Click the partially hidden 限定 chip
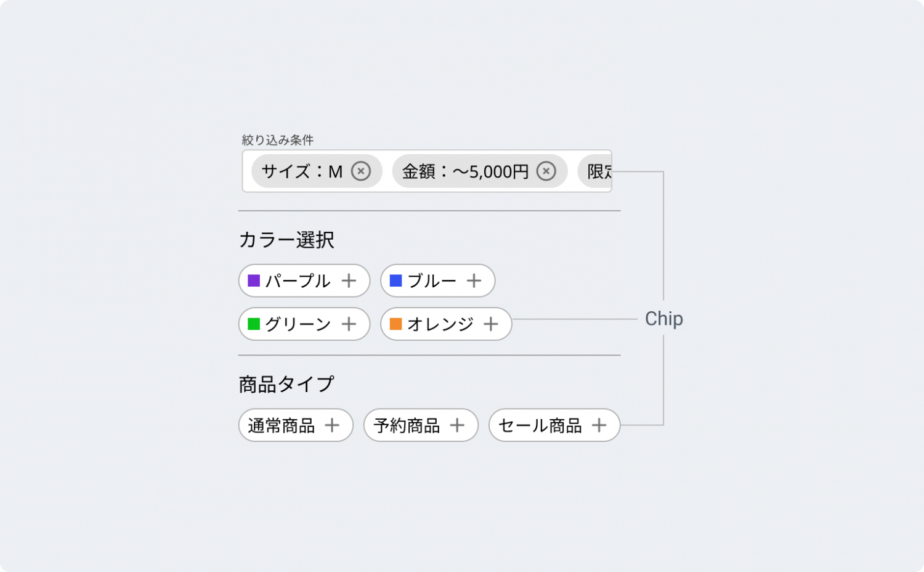Image resolution: width=924 pixels, height=572 pixels. tap(595, 171)
